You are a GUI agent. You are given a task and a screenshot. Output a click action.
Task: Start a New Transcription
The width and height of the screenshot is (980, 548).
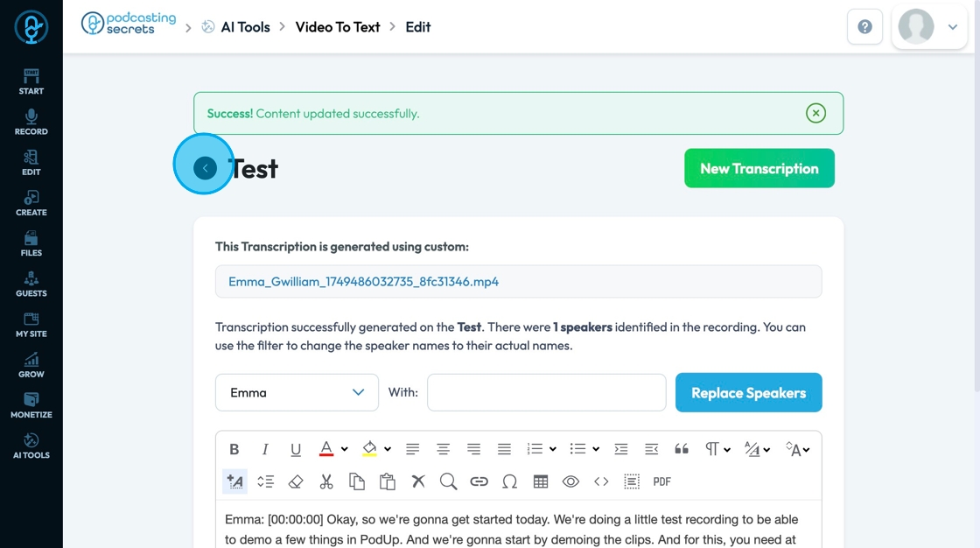coord(759,168)
